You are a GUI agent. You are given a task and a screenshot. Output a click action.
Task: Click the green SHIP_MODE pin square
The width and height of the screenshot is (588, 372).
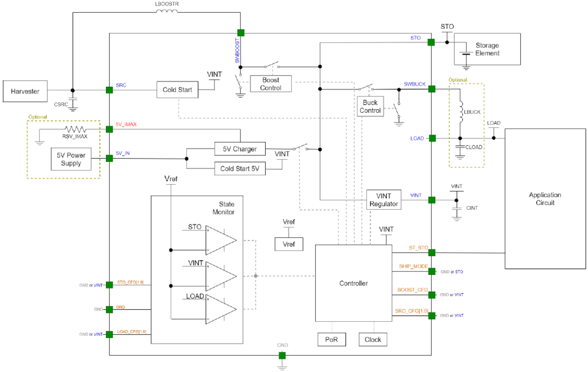tap(432, 271)
